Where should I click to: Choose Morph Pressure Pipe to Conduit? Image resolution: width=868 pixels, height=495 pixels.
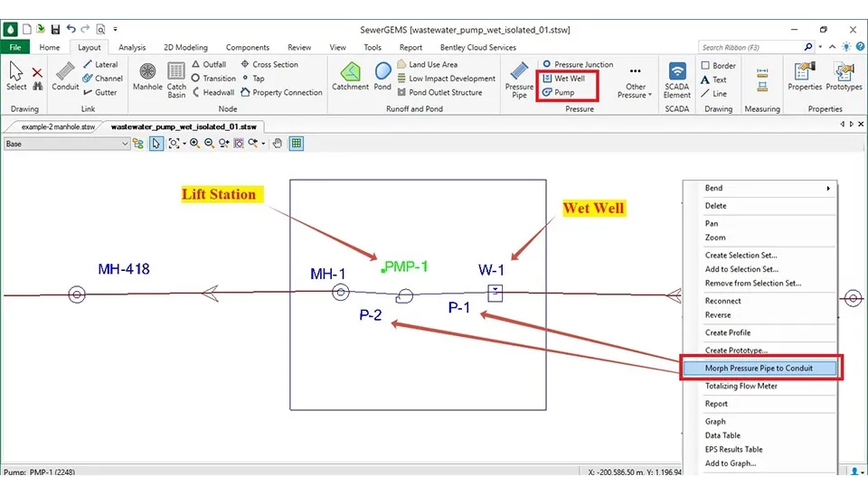point(759,368)
